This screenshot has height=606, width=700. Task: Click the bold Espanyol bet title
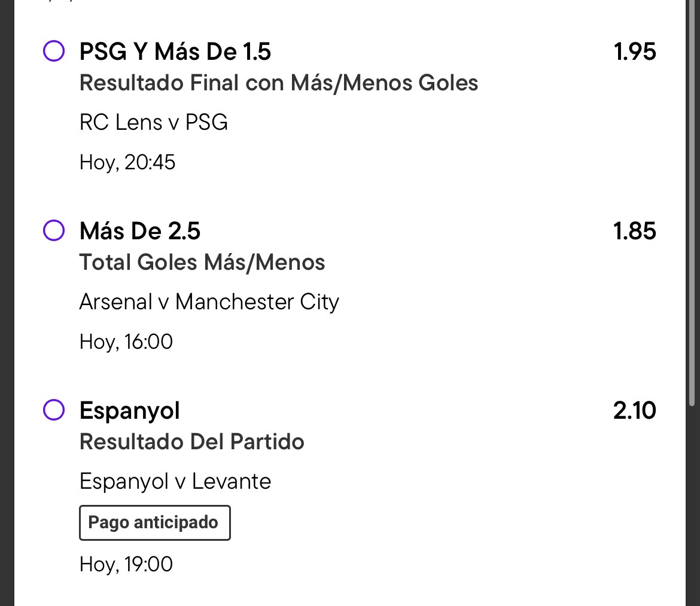[x=129, y=410]
